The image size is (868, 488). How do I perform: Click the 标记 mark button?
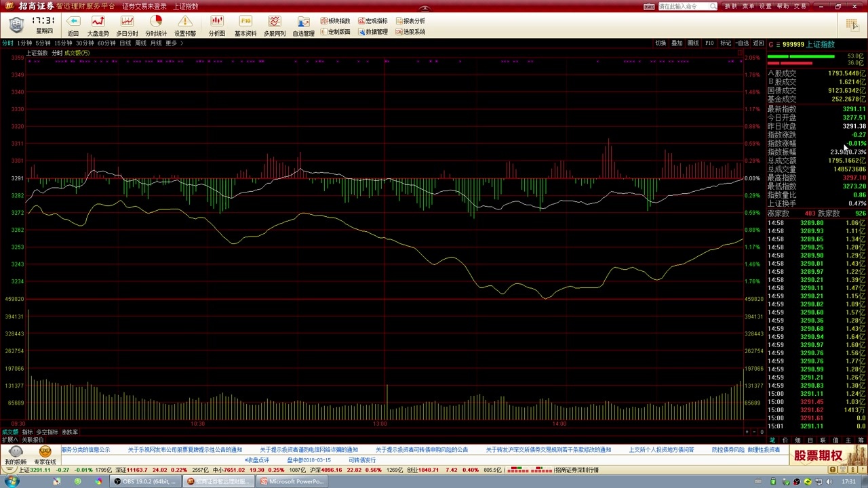tap(726, 43)
